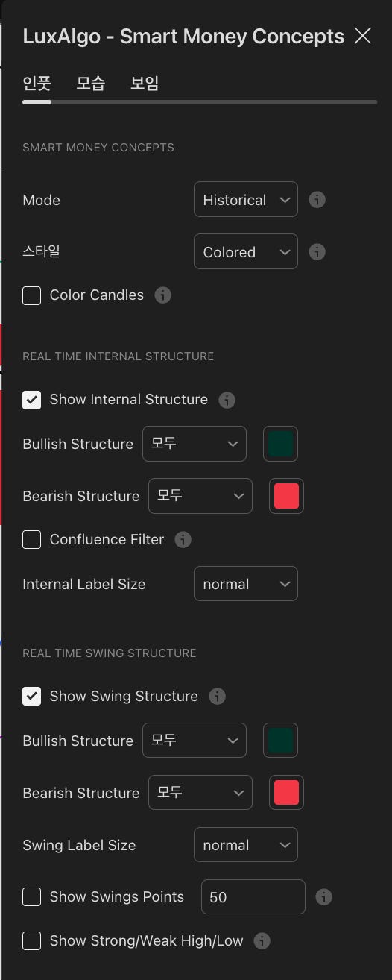
Task: Click Show Strong/Weak High/Low info icon
Action: click(x=262, y=941)
